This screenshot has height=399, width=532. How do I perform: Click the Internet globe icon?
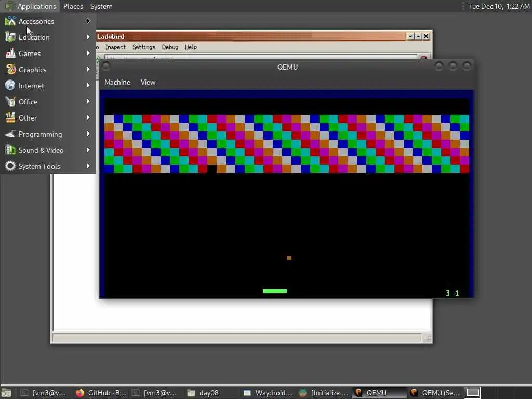[x=10, y=86]
